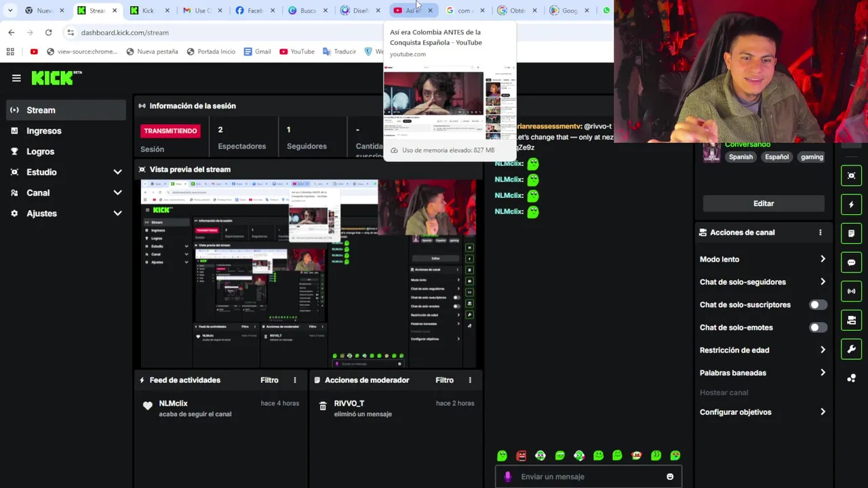The image size is (868, 488).
Task: Open Modo lento settings arrow
Action: click(x=823, y=259)
